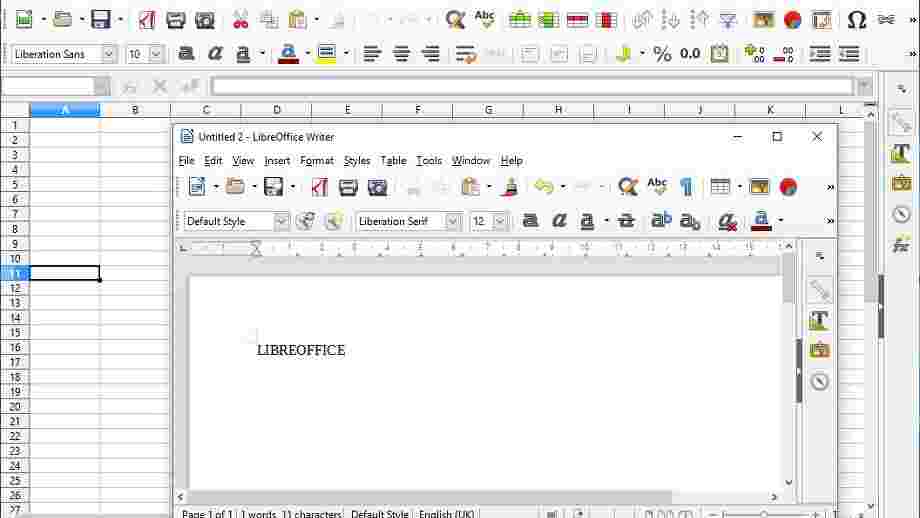The image size is (920, 518).
Task: Open Writer Styles menu
Action: click(357, 160)
